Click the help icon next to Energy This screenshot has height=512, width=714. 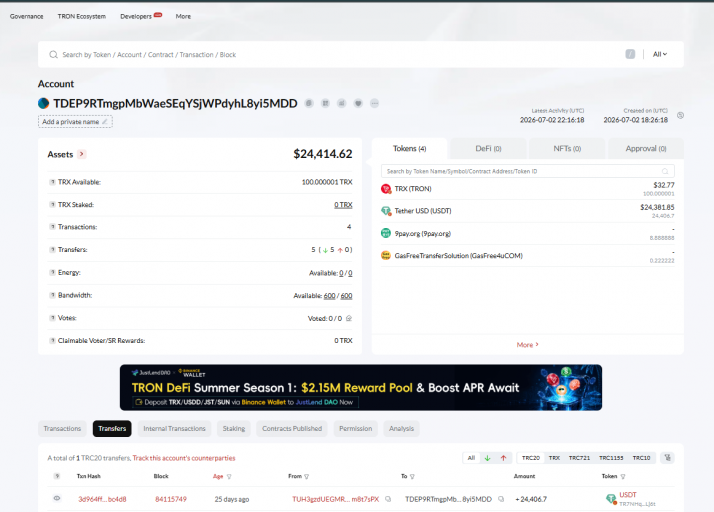coord(52,272)
